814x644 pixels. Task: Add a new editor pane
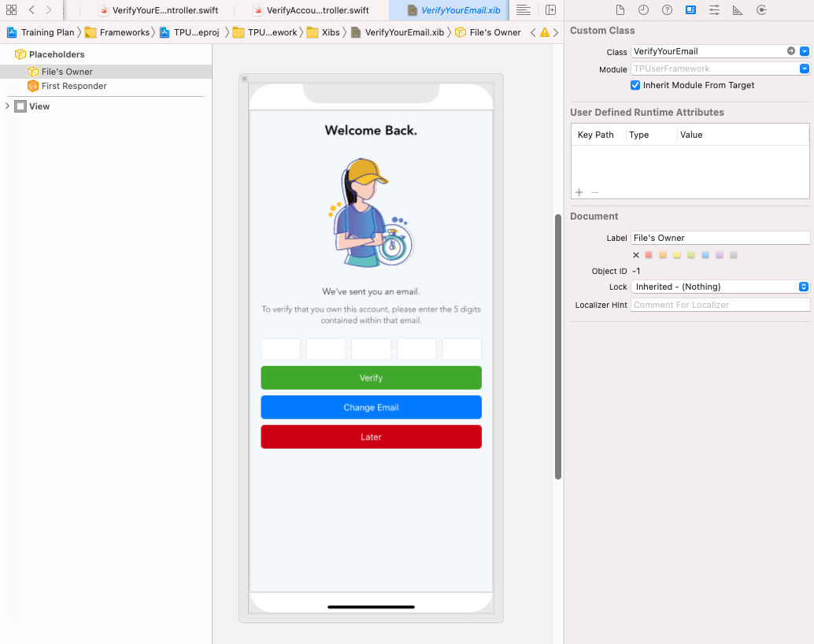click(551, 10)
